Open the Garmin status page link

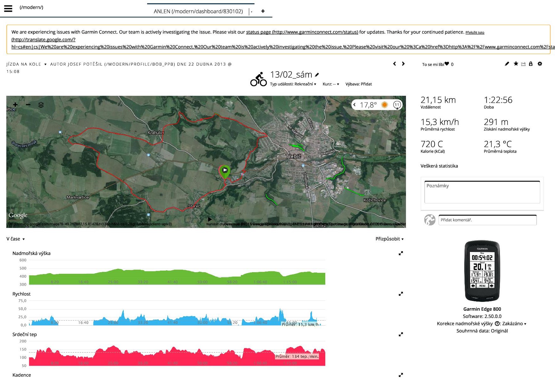pos(302,32)
